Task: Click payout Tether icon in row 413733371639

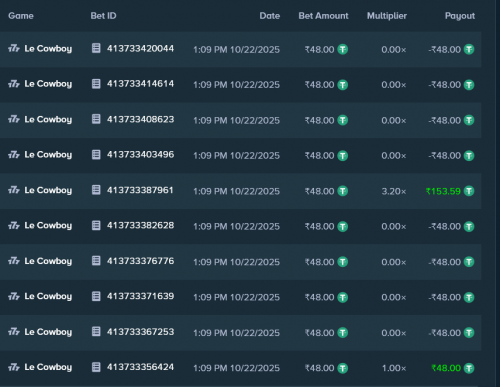Action: click(469, 297)
